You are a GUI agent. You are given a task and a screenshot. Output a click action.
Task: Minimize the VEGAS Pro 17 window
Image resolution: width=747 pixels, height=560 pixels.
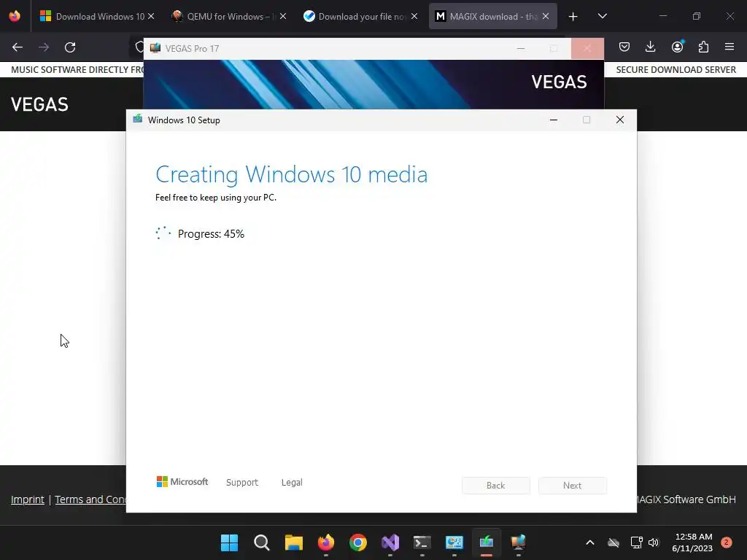521,49
